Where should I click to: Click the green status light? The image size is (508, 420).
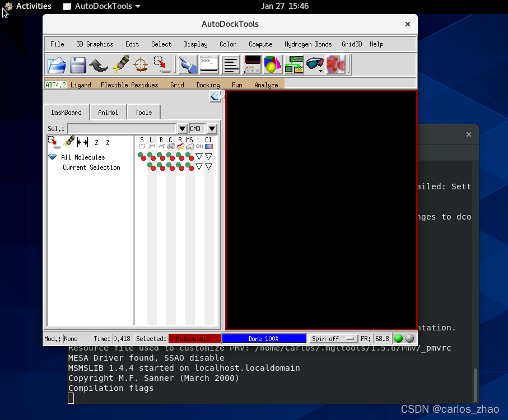tap(398, 338)
